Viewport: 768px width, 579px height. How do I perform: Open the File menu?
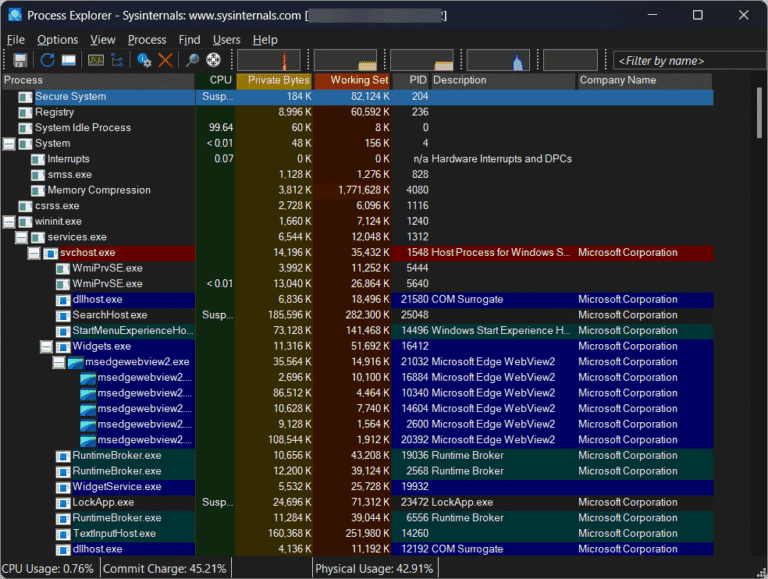click(16, 40)
